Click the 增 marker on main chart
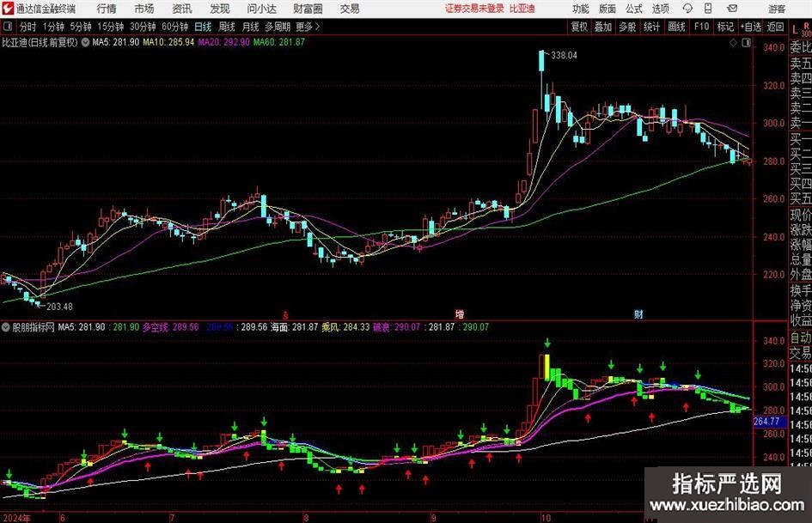This screenshot has width=812, height=523. point(460,314)
